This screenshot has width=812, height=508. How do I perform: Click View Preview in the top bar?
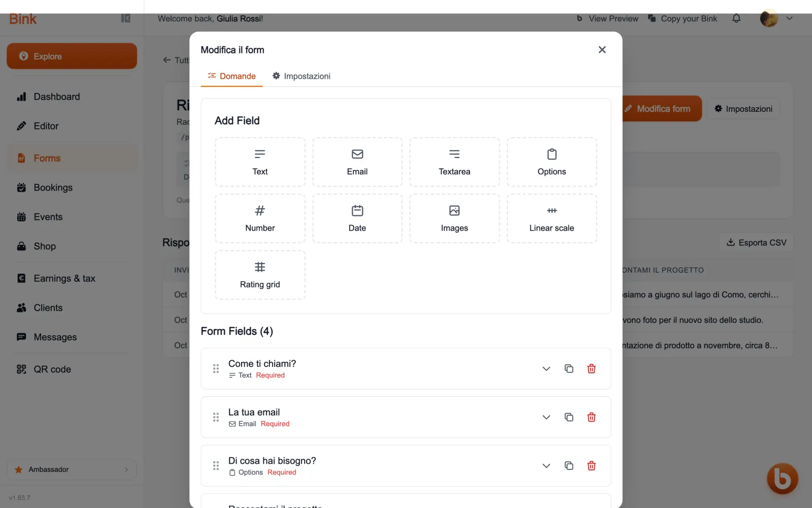pos(607,18)
